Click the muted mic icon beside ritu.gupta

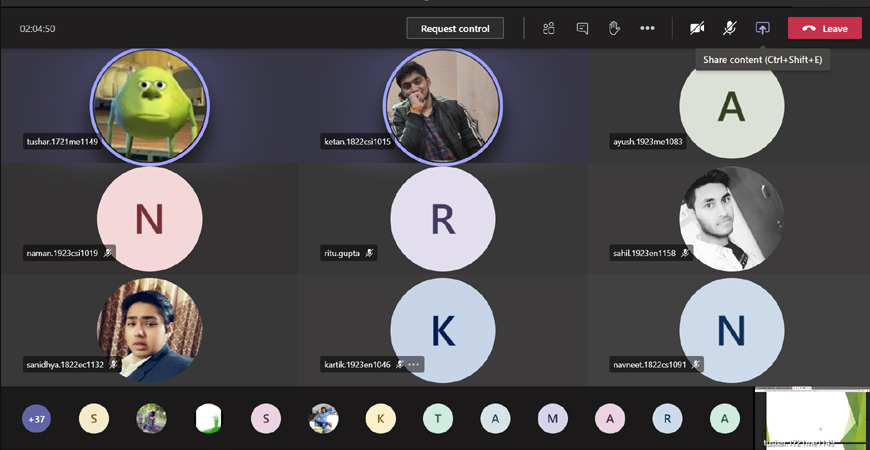pyautogui.click(x=370, y=253)
